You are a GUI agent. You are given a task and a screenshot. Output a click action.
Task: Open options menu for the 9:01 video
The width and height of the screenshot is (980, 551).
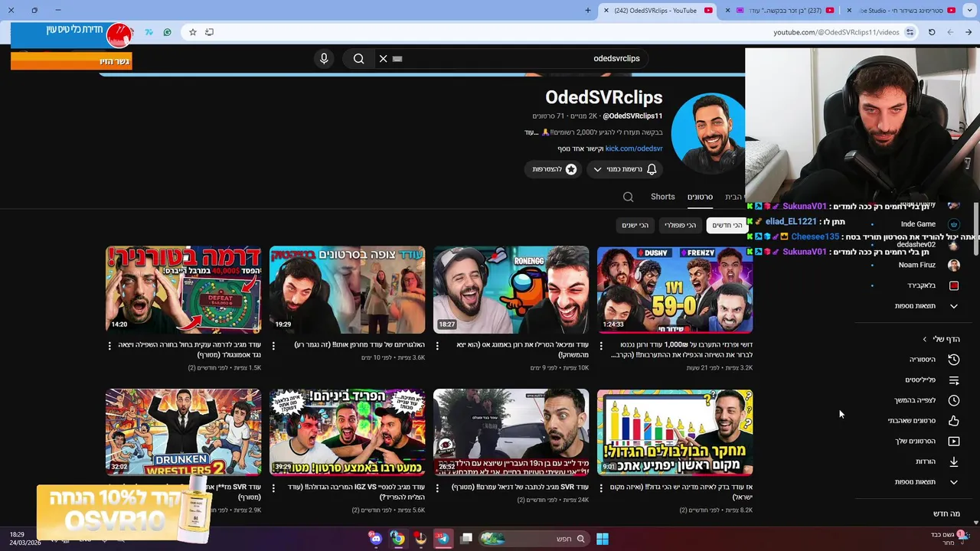point(601,488)
